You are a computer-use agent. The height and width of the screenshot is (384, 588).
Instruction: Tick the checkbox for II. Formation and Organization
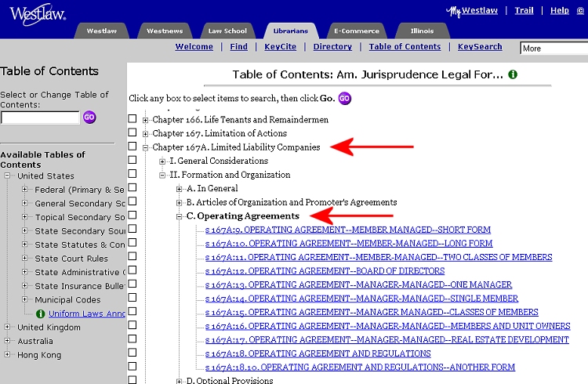(x=132, y=174)
